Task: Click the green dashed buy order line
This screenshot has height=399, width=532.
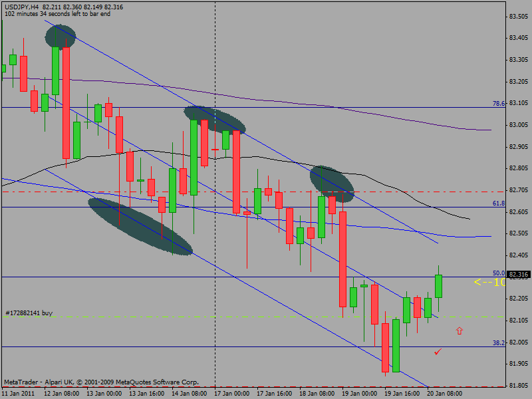Action: coord(253,317)
